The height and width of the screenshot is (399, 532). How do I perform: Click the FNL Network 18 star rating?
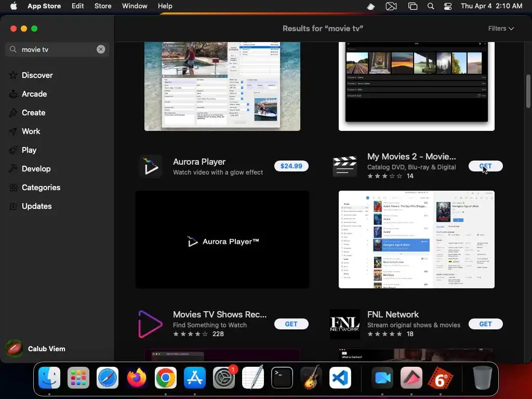coord(390,334)
